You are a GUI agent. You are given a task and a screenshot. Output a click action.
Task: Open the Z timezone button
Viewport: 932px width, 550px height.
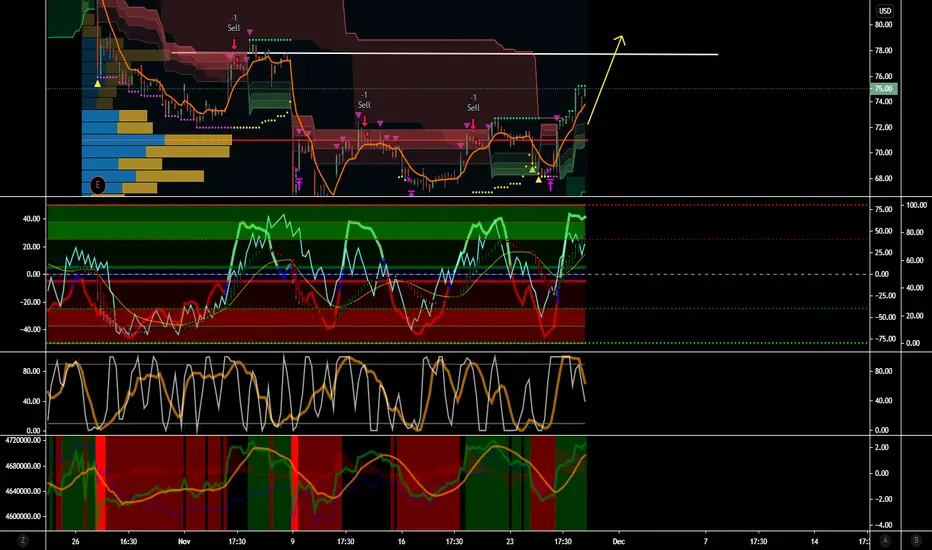click(x=23, y=540)
